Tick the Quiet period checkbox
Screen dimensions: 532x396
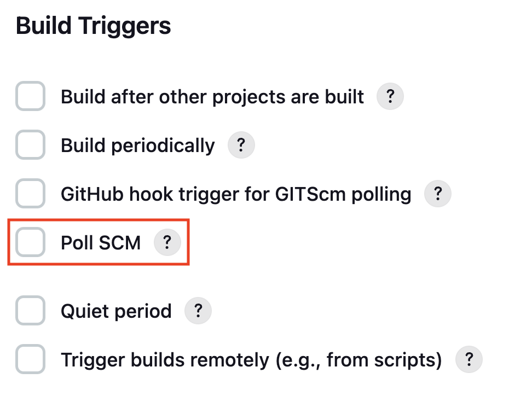(x=31, y=310)
